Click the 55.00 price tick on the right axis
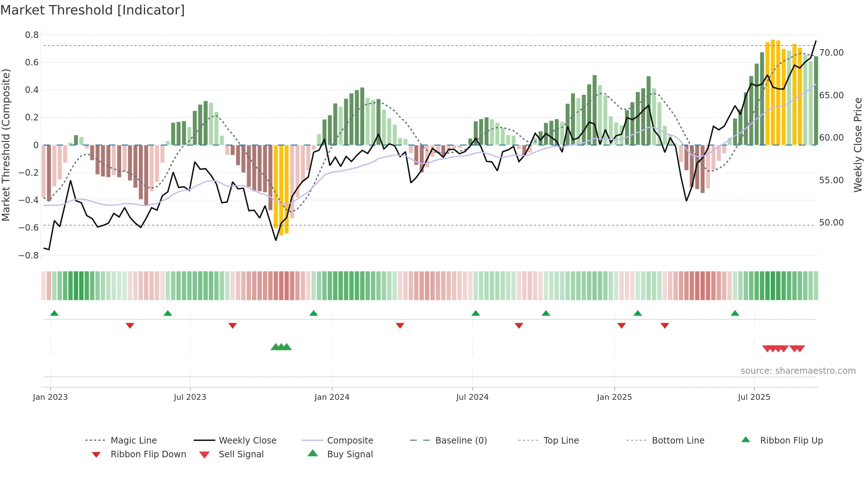This screenshot has height=488, width=868. (831, 180)
